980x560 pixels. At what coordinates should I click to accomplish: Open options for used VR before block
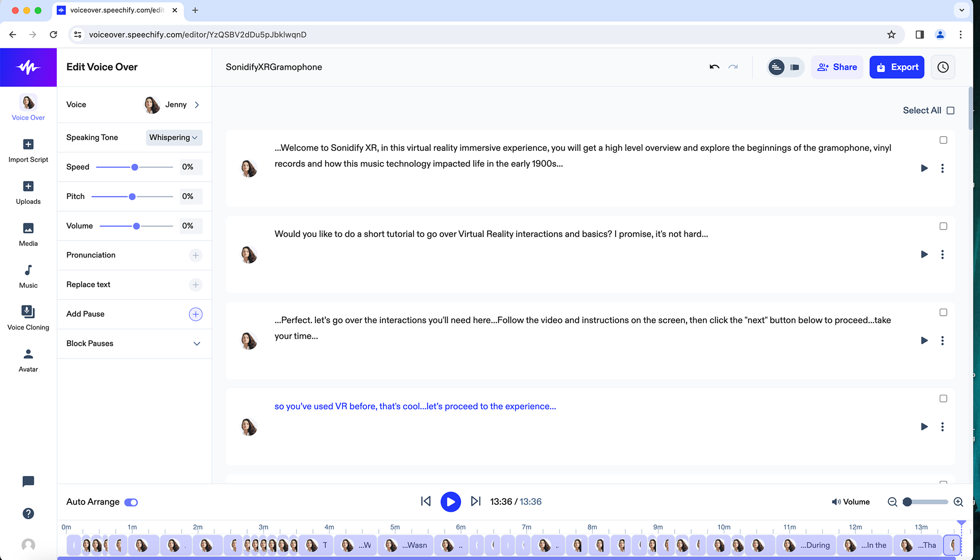(x=942, y=427)
